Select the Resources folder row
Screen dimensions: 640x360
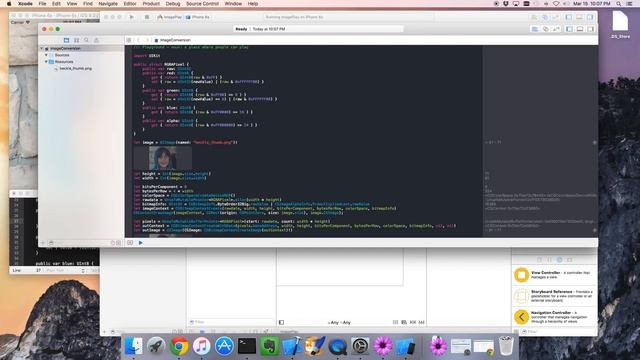pos(81,62)
